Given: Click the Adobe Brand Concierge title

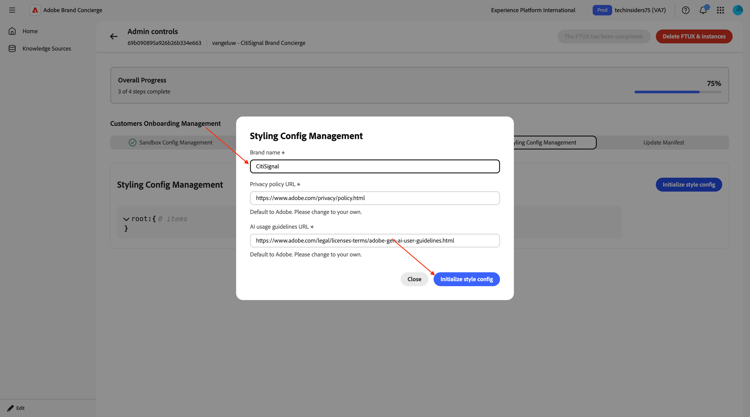Looking at the screenshot, I should pos(73,10).
